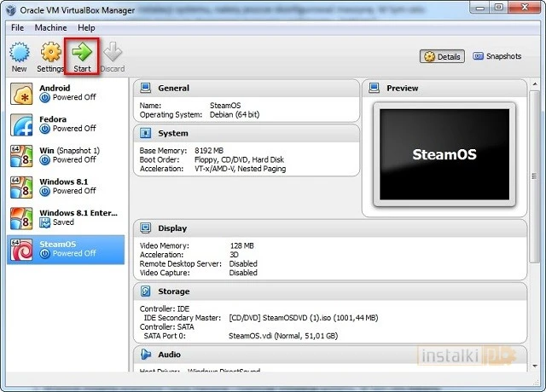Click the VT-x/AMD-V, Nested Paging value
Image resolution: width=546 pixels, height=392 pixels.
point(241,169)
